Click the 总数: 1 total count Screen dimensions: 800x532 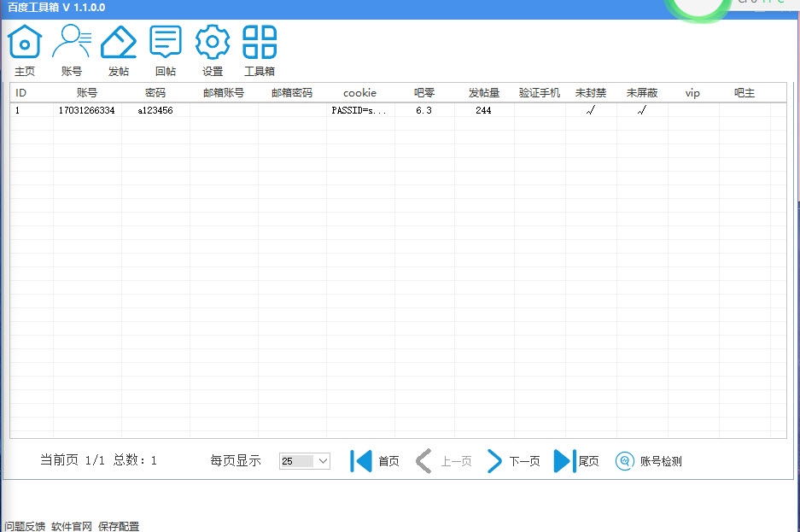(x=135, y=460)
